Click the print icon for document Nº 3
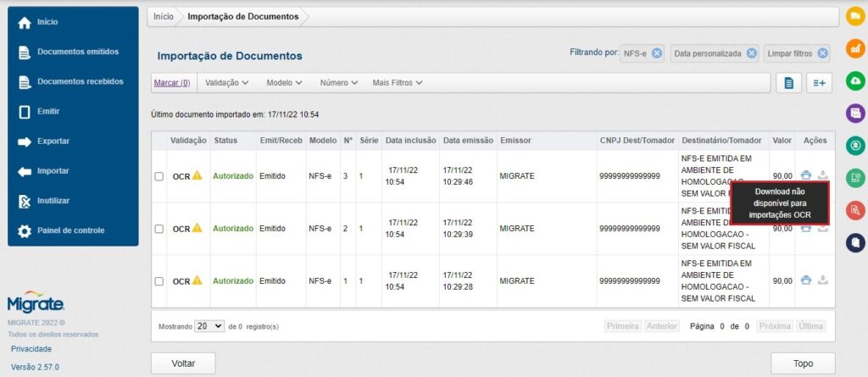 [806, 175]
